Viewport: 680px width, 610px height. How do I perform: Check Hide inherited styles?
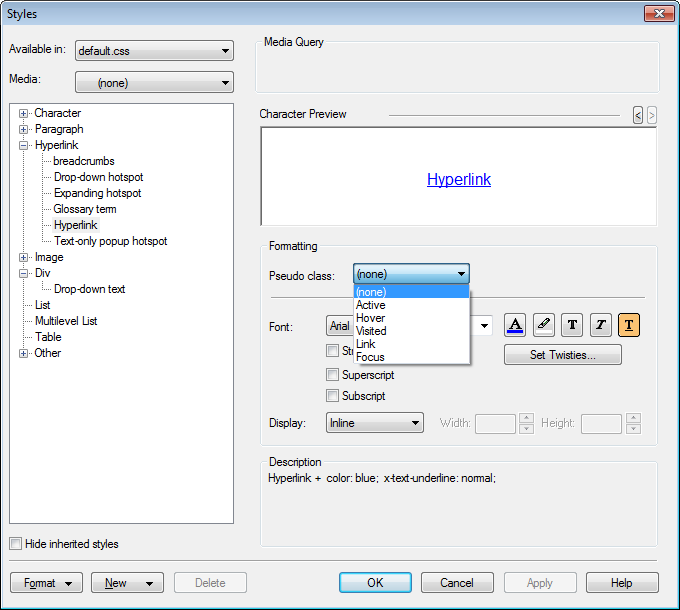15,544
